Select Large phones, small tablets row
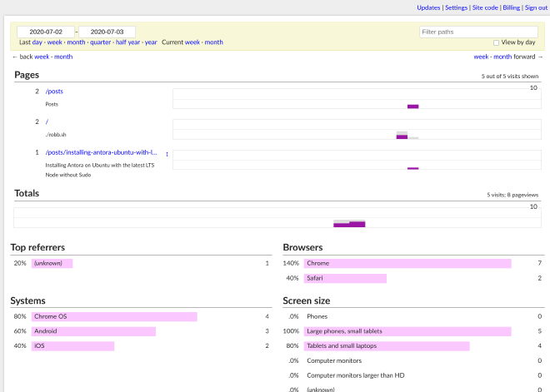The height and width of the screenshot is (392, 550). pyautogui.click(x=413, y=331)
